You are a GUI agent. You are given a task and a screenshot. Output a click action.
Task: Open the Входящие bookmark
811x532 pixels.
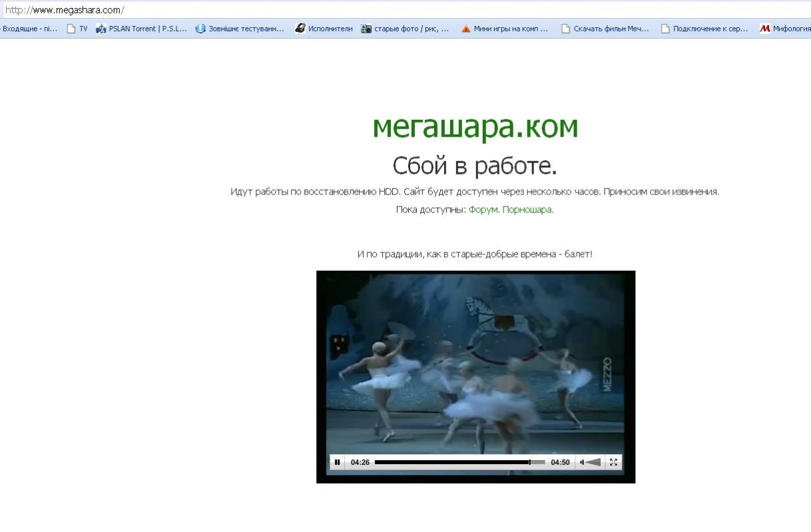click(28, 29)
